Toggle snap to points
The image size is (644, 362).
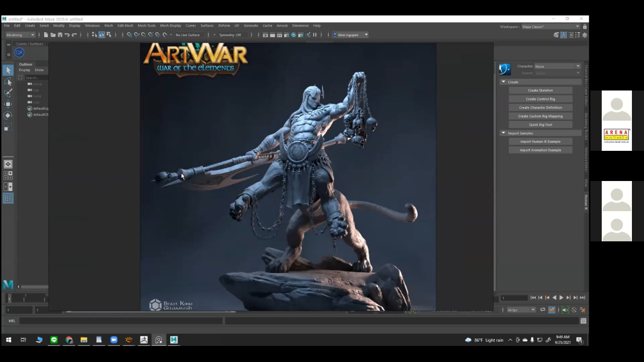click(x=143, y=35)
